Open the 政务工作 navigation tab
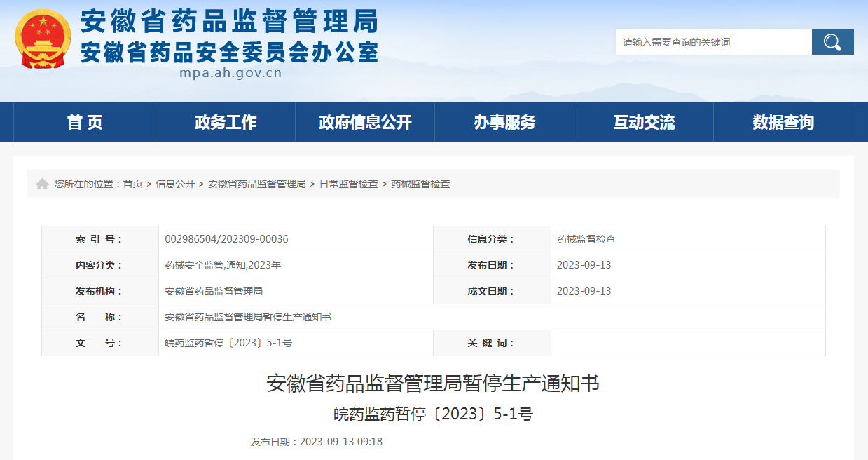 pos(226,122)
